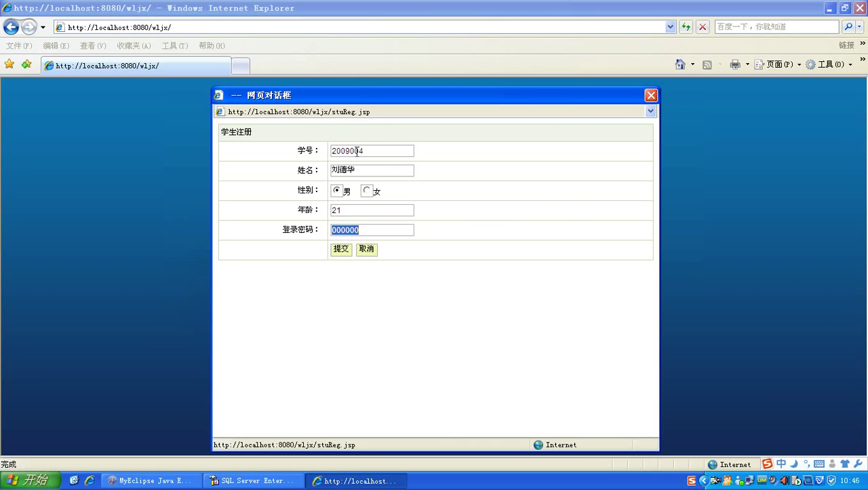Screen dimensions: 868x490
Task: Open search provider dropdown arrow
Action: click(860, 27)
